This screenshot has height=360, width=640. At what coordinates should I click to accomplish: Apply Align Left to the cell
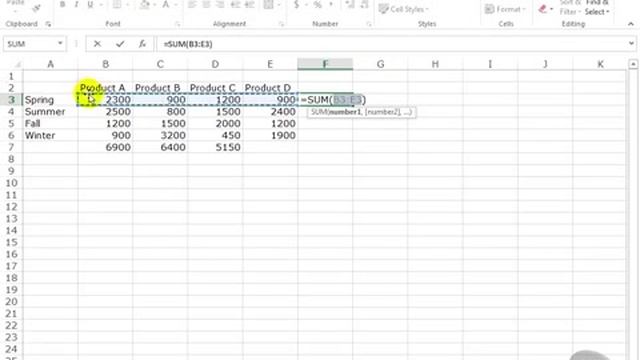point(192,5)
